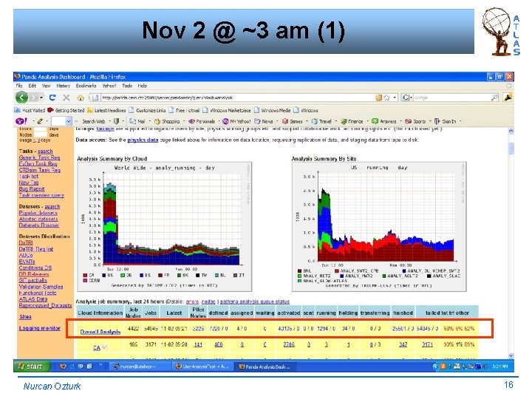
Task: Bookmark page with the star icon
Action: pos(386,98)
